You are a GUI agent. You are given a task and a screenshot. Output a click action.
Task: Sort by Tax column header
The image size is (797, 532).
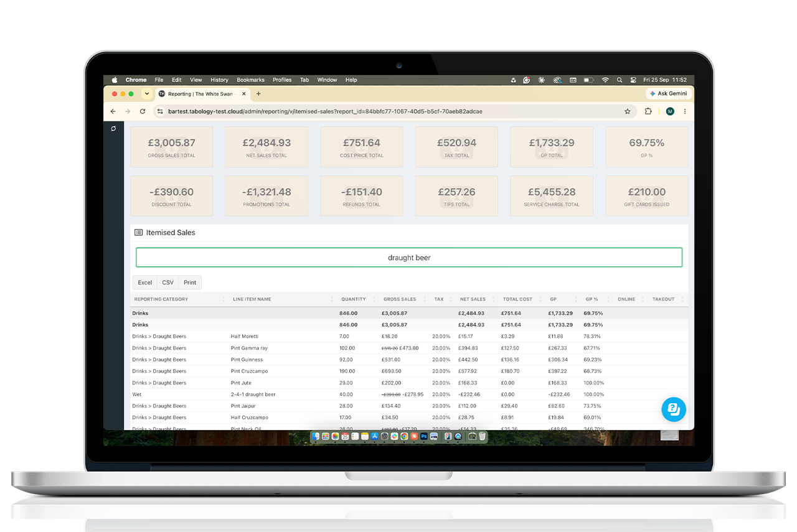pyautogui.click(x=439, y=299)
